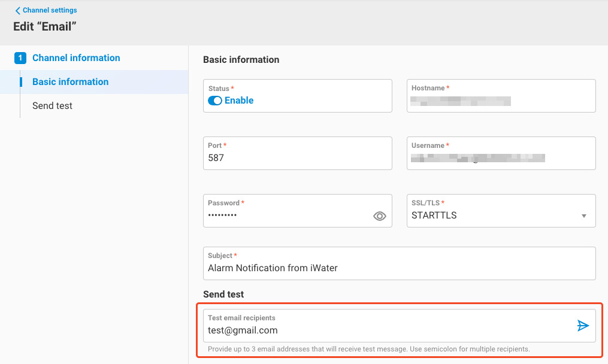Image resolution: width=608 pixels, height=364 pixels.
Task: Select Channel information step heading
Action: point(76,58)
